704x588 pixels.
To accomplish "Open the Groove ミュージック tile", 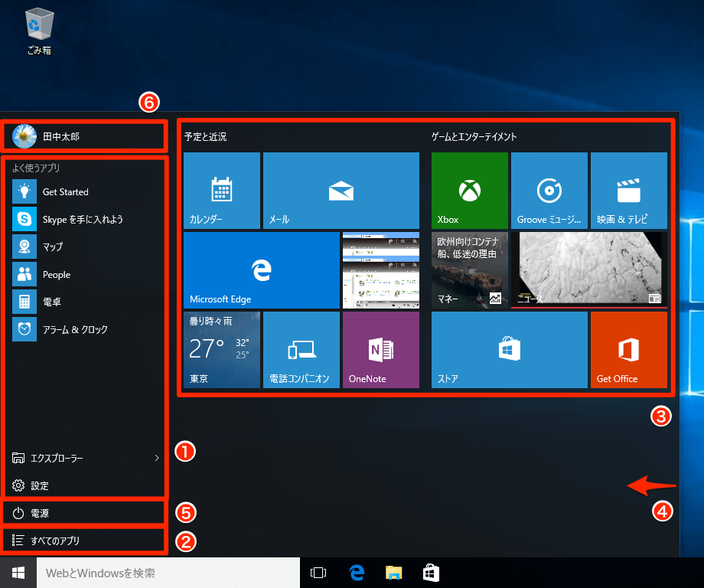I will (549, 191).
